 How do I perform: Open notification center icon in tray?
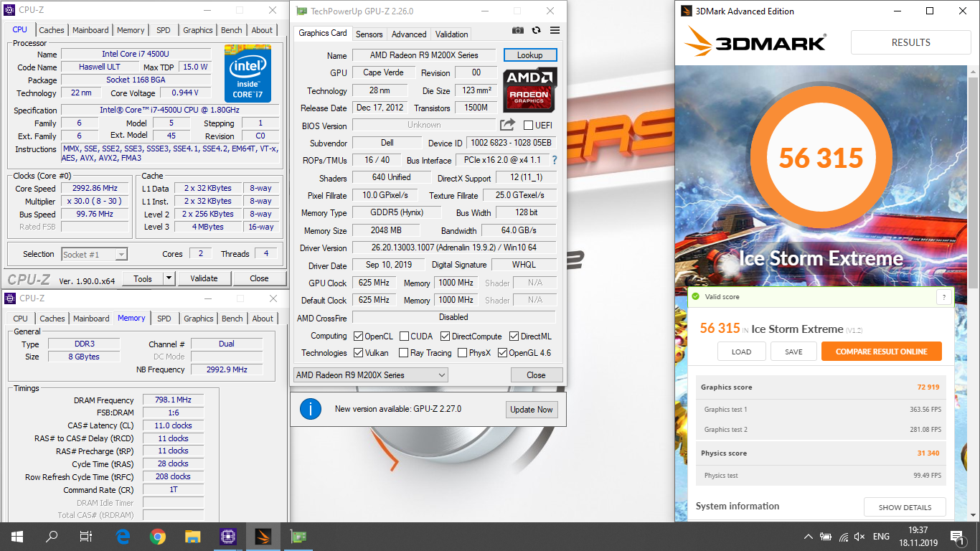pyautogui.click(x=958, y=537)
